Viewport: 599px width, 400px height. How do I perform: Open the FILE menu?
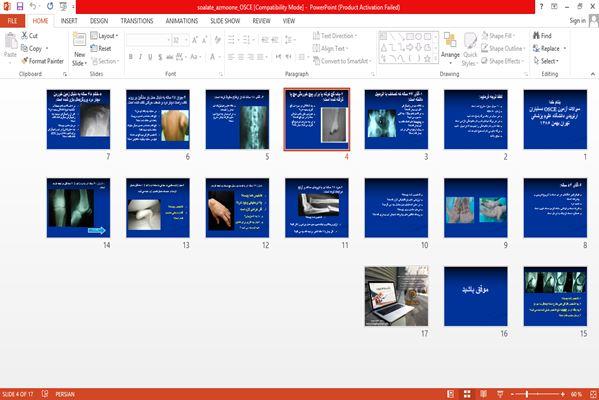click(12, 21)
